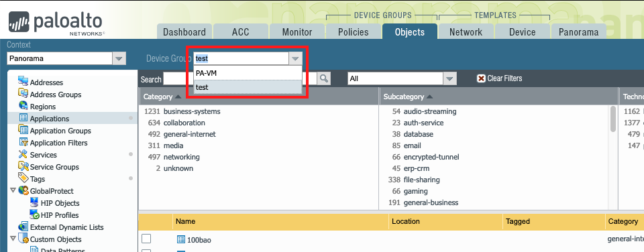Click the Regions globe icon
The image size is (644, 252).
coord(23,106)
